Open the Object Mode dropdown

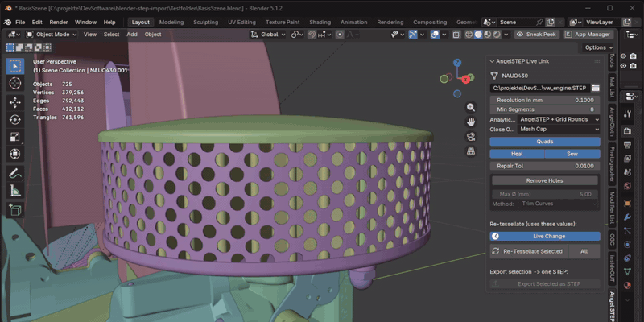coord(52,35)
